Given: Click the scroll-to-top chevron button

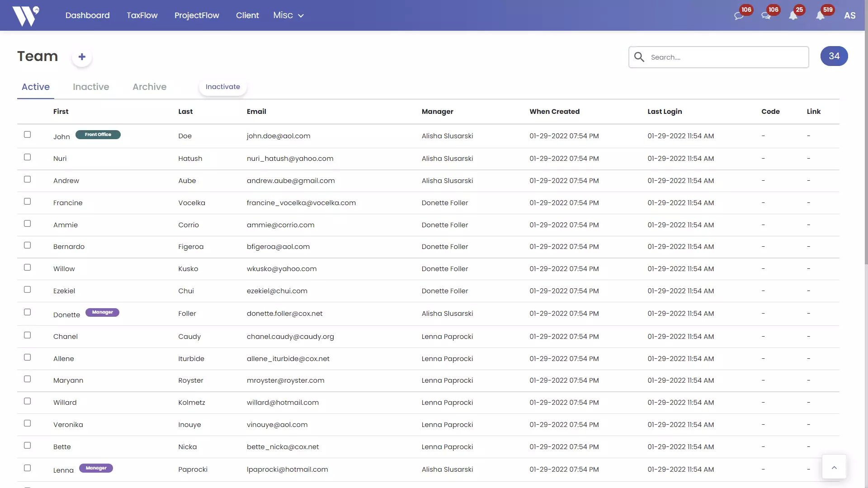Looking at the screenshot, I should (x=834, y=467).
